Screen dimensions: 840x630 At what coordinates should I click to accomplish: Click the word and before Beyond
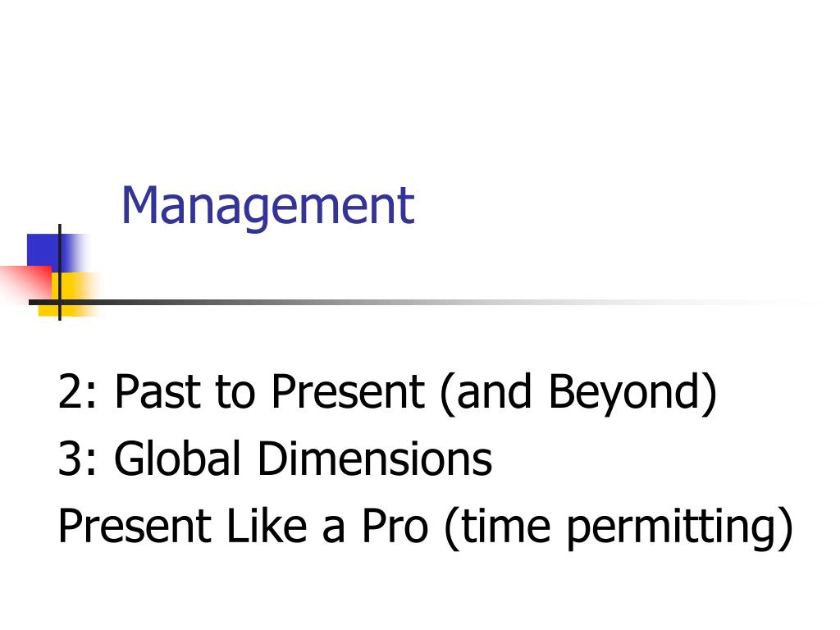[494, 391]
